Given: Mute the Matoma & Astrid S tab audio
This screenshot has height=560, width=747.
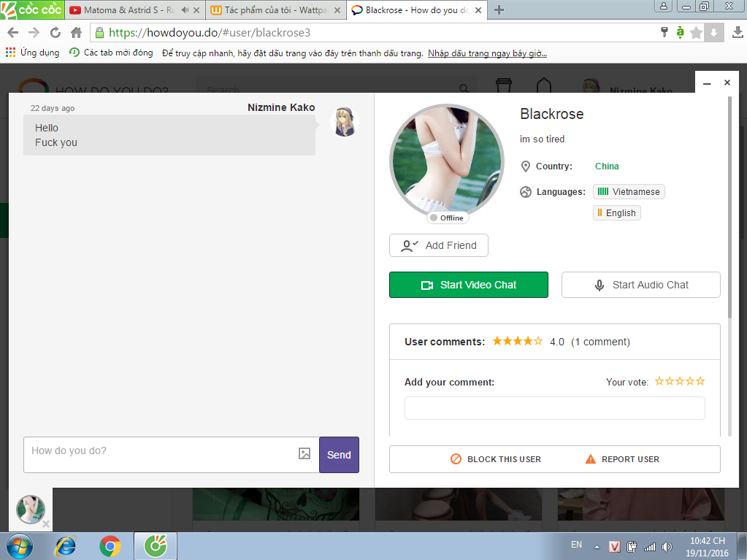Looking at the screenshot, I should pos(185,10).
